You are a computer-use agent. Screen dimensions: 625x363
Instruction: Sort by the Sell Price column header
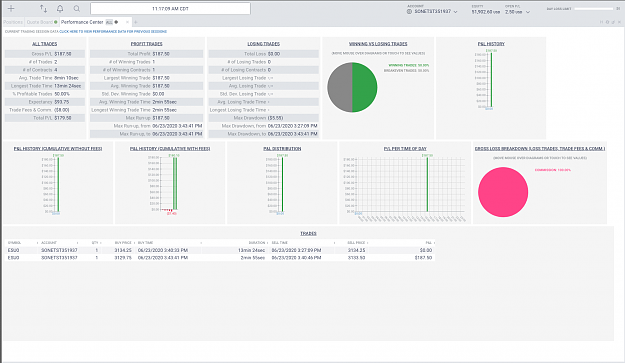coord(356,243)
